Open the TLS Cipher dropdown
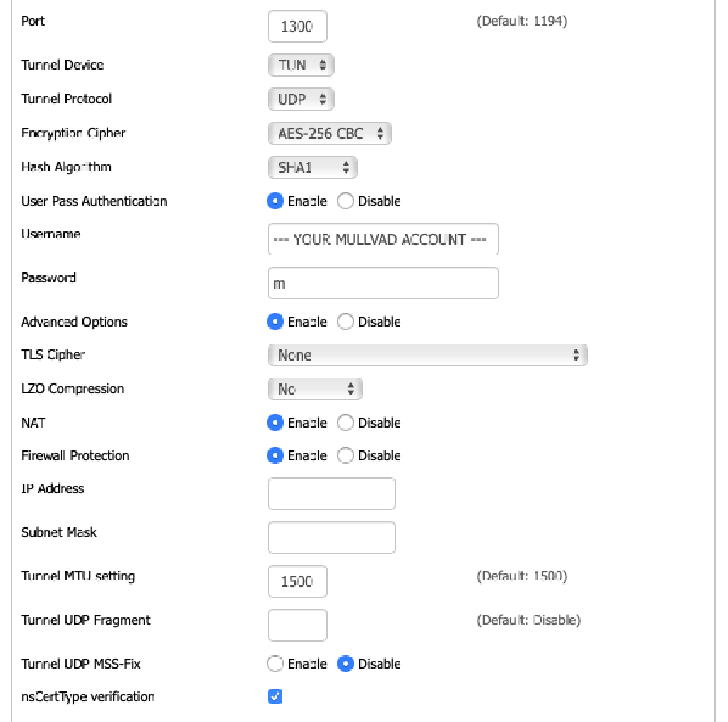The height and width of the screenshot is (722, 728). 427,354
